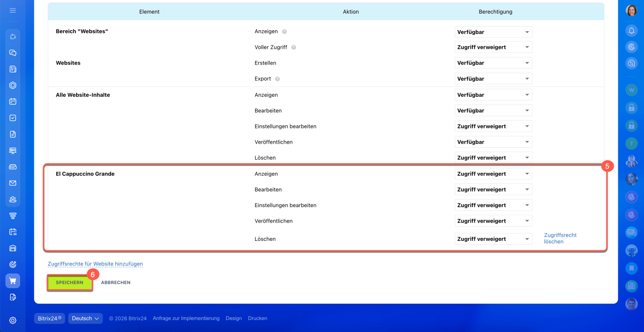This screenshot has height=332, width=644.
Task: Open 'Anfrage zur Implementierung' footer link
Action: 186,318
